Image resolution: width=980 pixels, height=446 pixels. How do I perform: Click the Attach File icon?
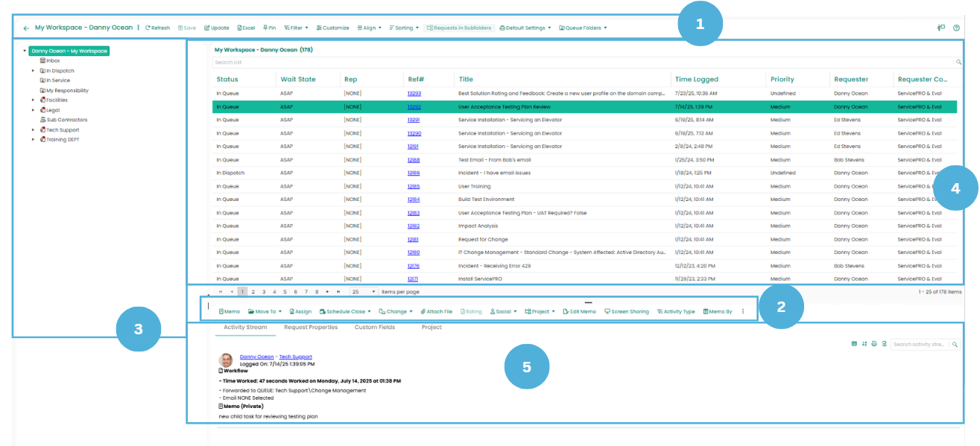[x=437, y=311]
